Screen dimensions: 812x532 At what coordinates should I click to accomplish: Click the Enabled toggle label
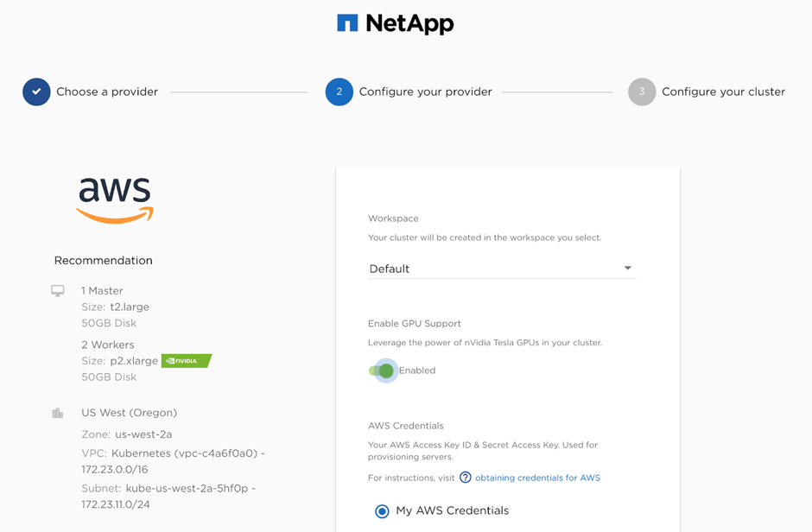[417, 370]
